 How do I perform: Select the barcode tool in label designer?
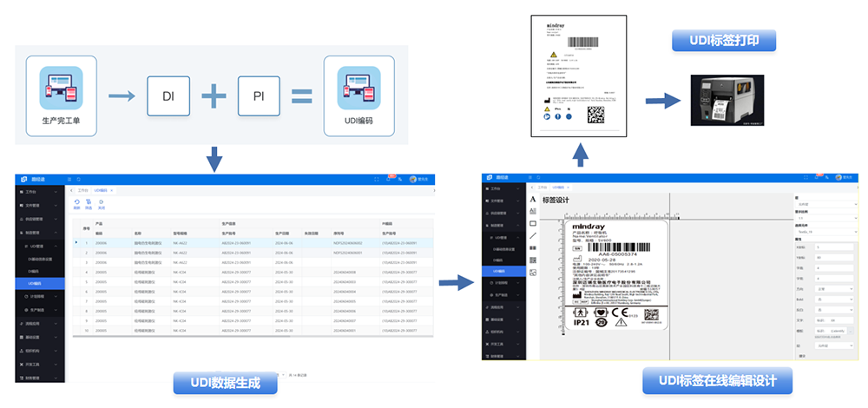point(533,247)
